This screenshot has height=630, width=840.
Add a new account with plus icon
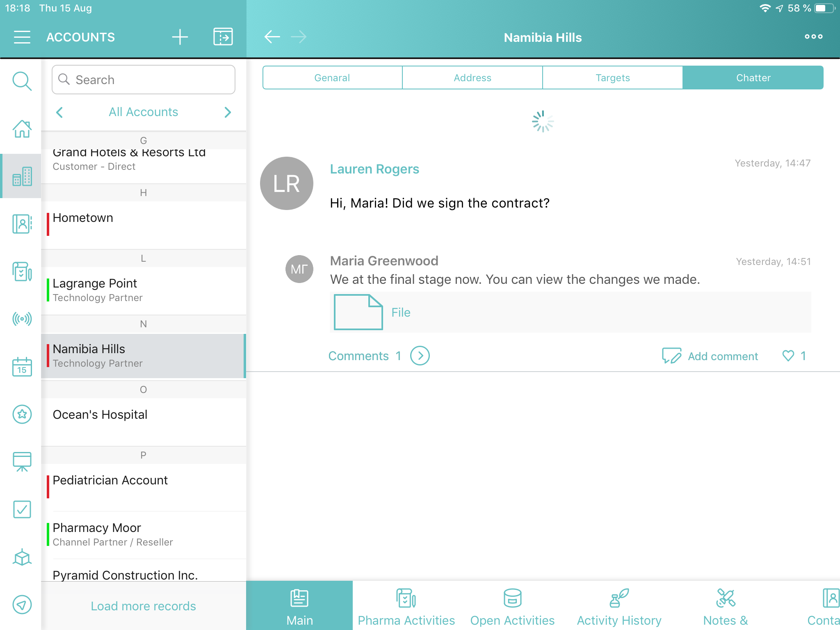[180, 37]
